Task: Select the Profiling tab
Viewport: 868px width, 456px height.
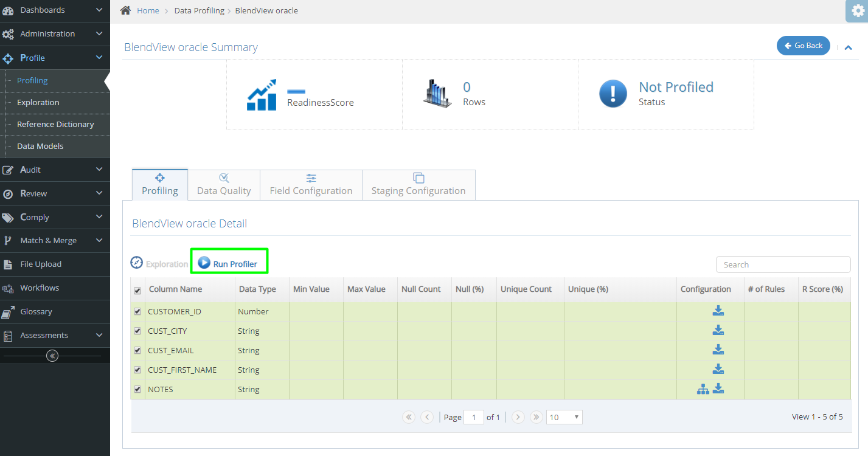Action: pos(160,184)
